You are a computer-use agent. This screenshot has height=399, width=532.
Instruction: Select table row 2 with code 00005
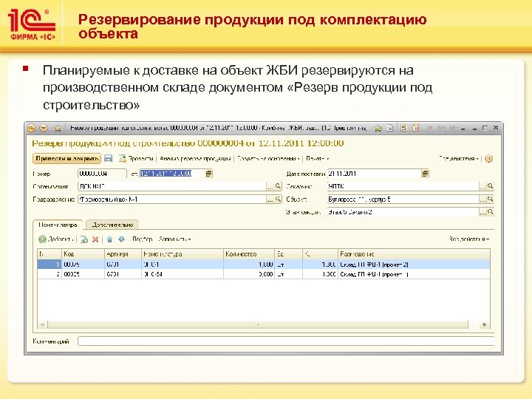click(x=264, y=274)
